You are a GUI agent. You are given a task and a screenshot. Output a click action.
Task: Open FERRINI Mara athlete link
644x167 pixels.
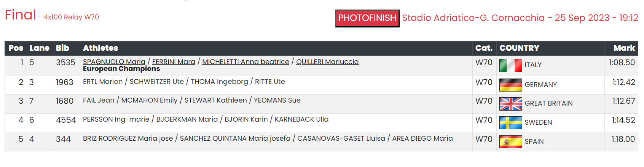174,62
